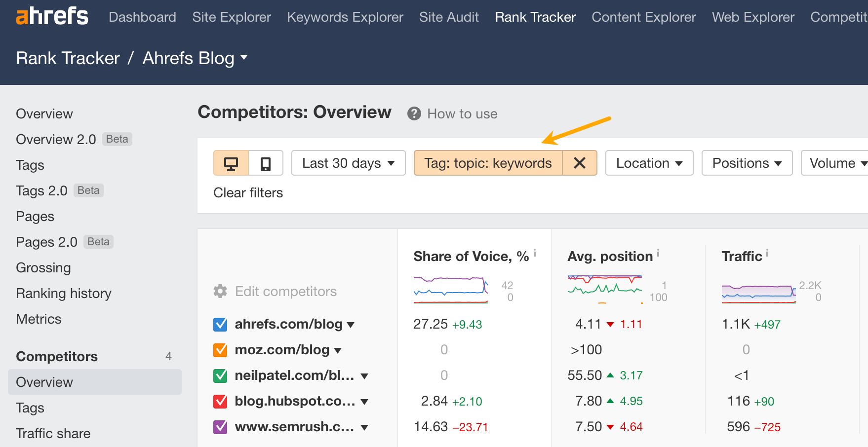Open the How to use help icon
Screen dimensions: 868x447
click(x=414, y=113)
